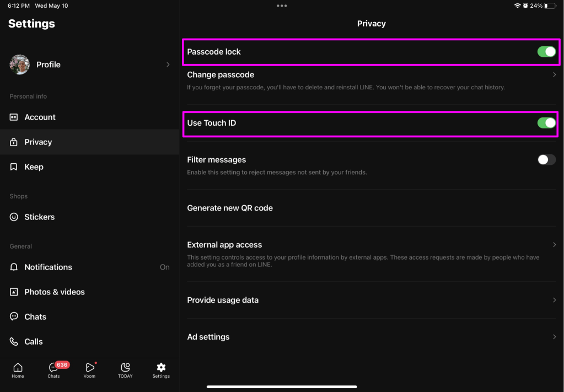The height and width of the screenshot is (392, 564).
Task: Tap Generate new QR code
Action: coord(230,208)
